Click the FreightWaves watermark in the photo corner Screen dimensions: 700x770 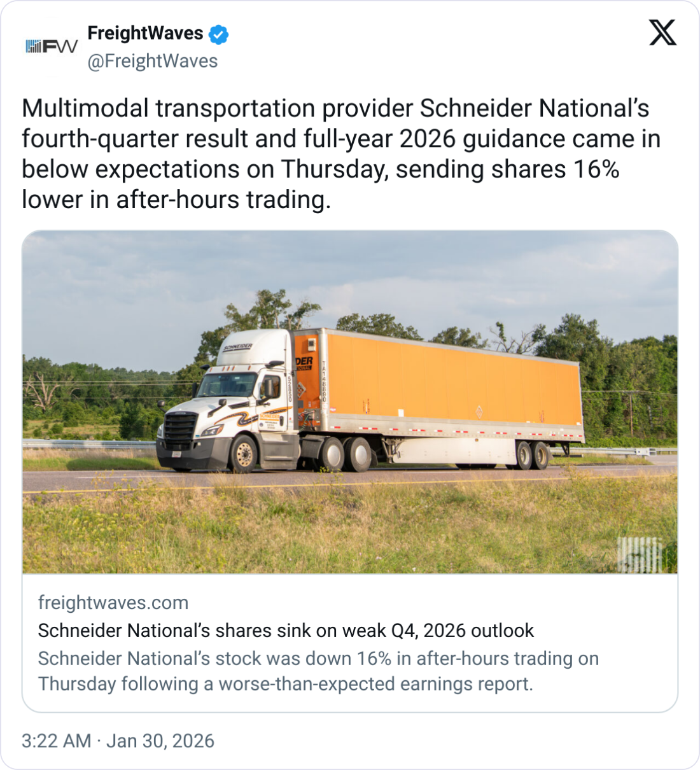click(x=640, y=554)
